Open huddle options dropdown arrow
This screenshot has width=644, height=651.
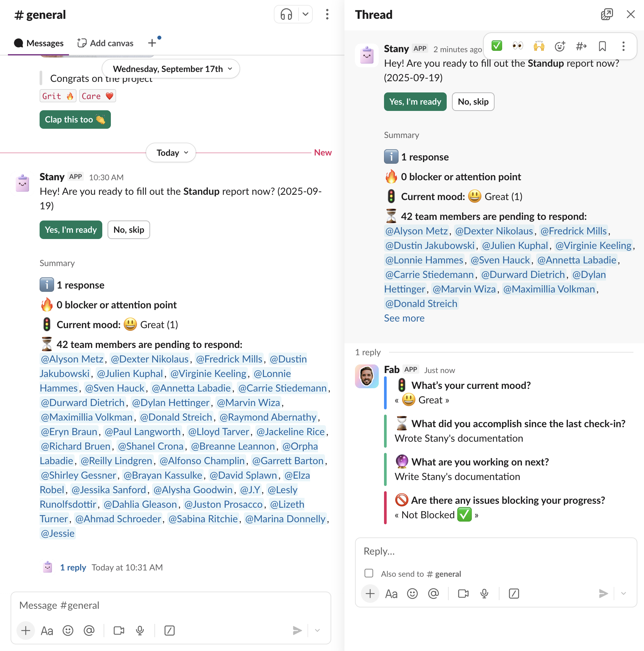point(306,15)
